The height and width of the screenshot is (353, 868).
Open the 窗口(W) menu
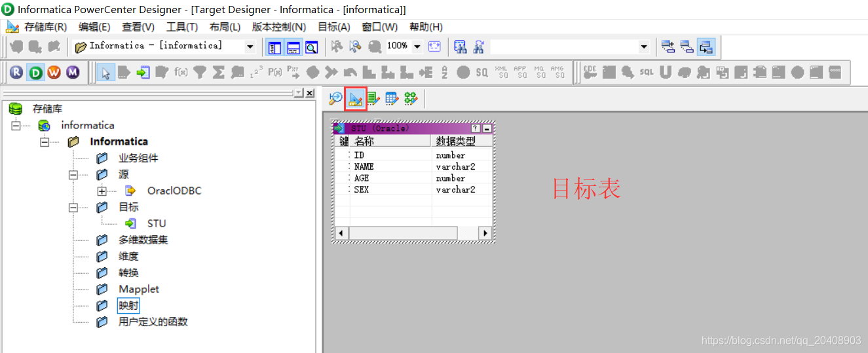[x=380, y=27]
